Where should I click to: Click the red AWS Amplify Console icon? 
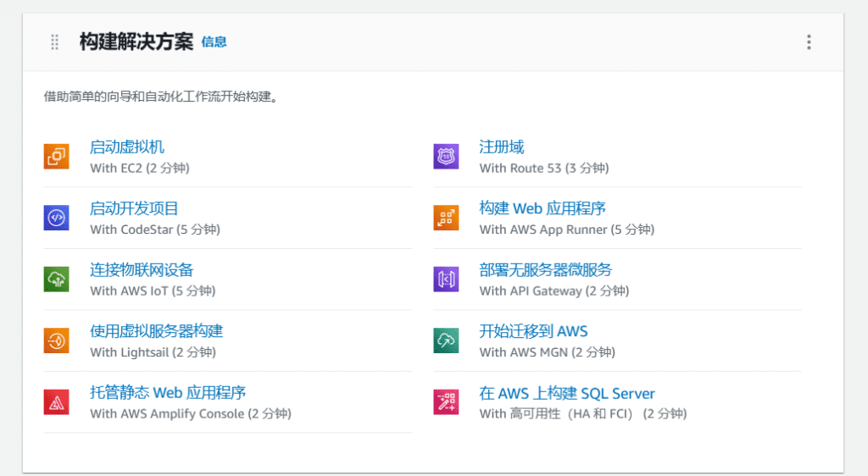[56, 401]
